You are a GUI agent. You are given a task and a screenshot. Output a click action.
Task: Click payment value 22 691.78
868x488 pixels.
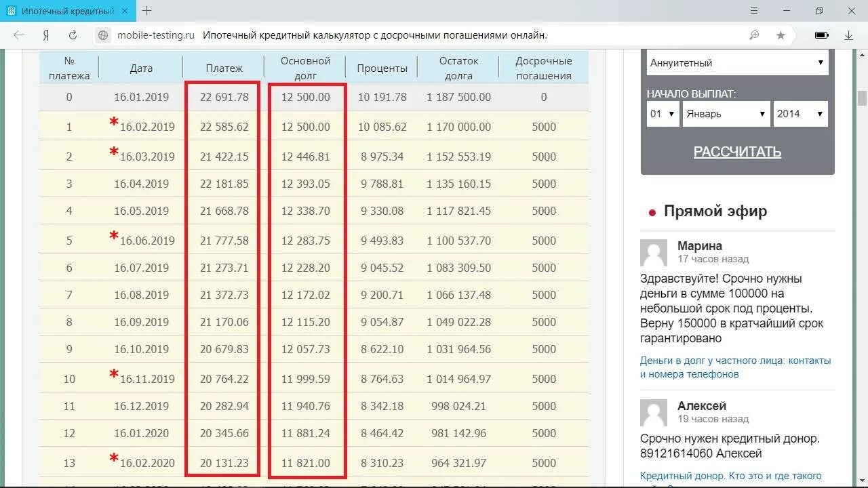click(224, 97)
